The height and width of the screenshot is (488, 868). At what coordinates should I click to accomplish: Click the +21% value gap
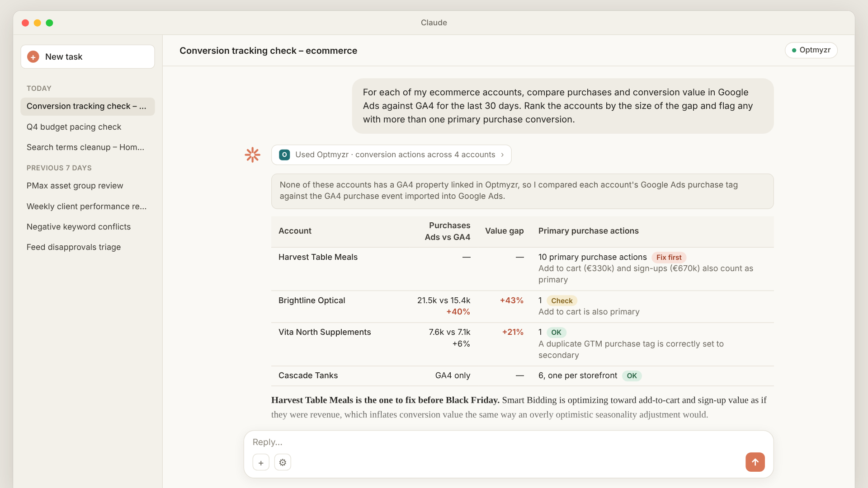[x=513, y=332]
